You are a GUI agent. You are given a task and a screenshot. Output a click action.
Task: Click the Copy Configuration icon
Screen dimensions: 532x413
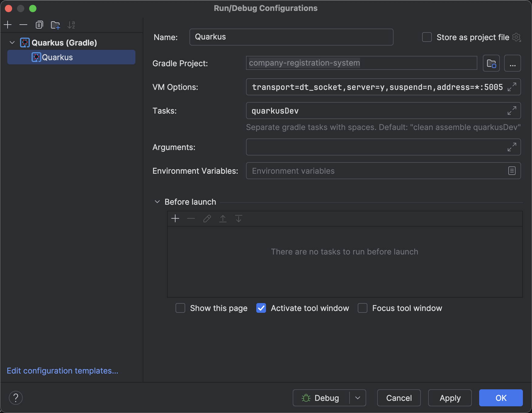(39, 25)
